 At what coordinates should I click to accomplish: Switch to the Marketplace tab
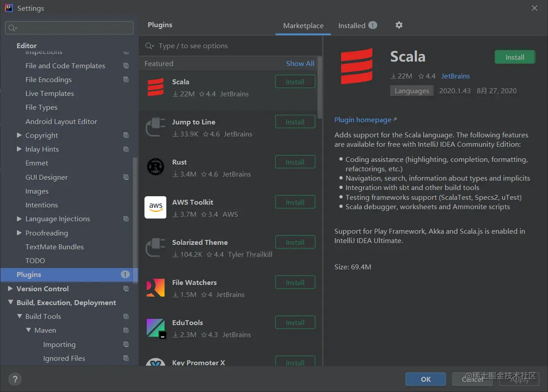pyautogui.click(x=303, y=25)
